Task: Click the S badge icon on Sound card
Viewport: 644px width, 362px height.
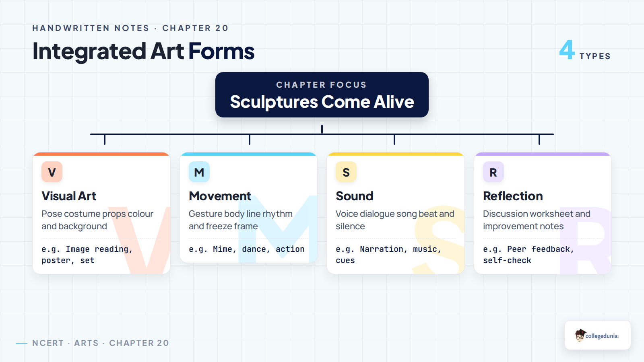Action: pyautogui.click(x=346, y=172)
